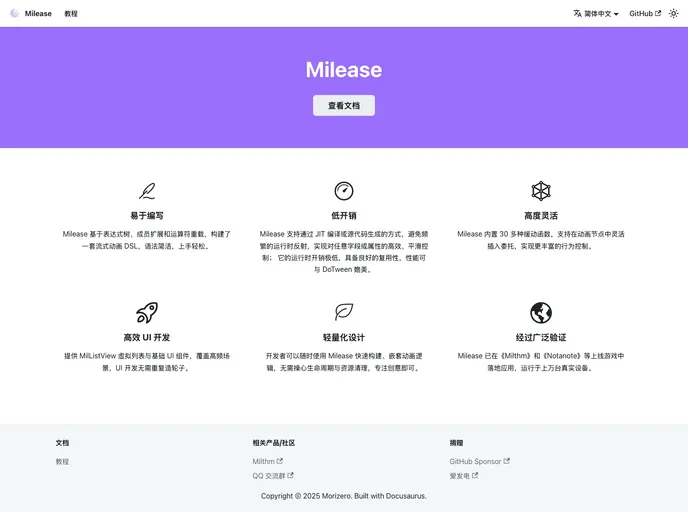Click the 文档 footer column title
Image resolution: width=688 pixels, height=512 pixels.
62,443
